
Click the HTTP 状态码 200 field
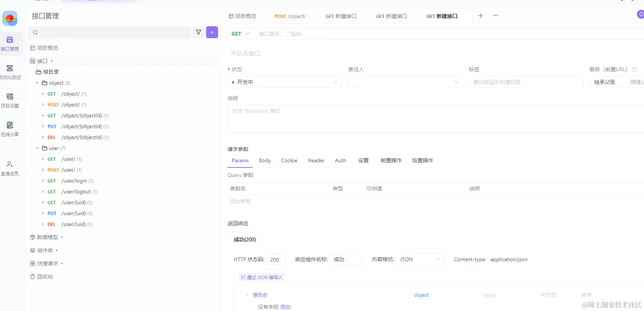pyautogui.click(x=276, y=259)
